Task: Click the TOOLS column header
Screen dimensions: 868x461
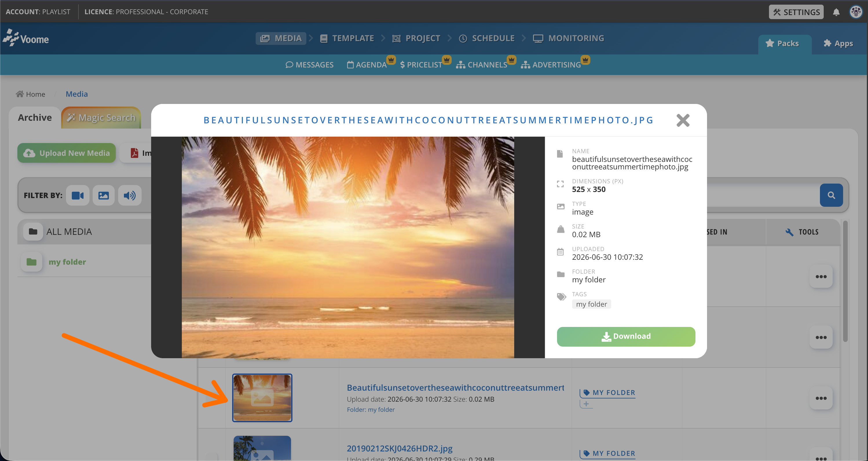Action: tap(802, 232)
